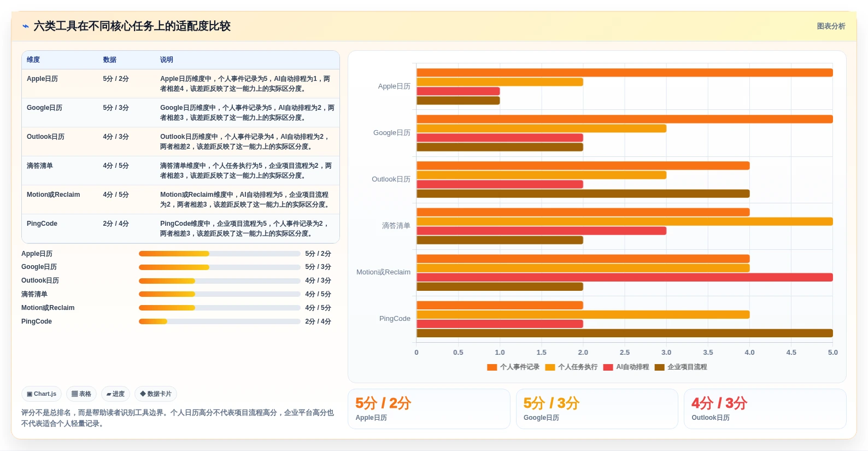Toggle the 个人事件记录 legend item

[513, 367]
